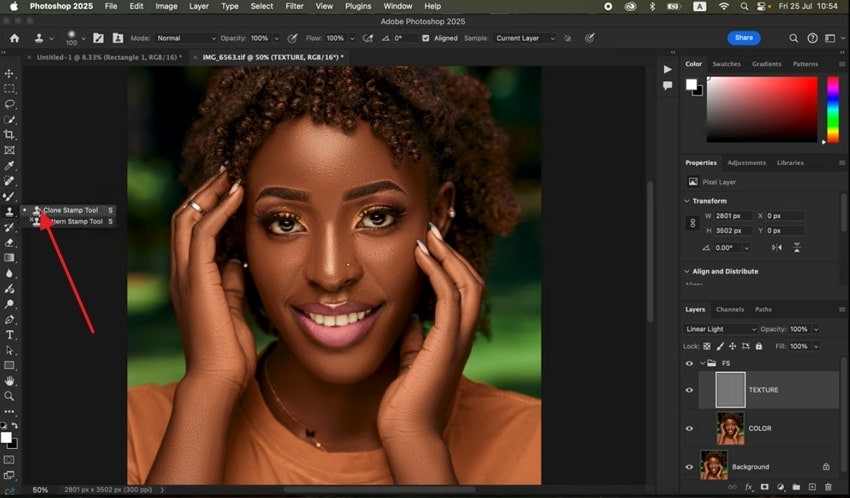This screenshot has height=498, width=850.
Task: Click the Home icon in options bar
Action: pos(15,38)
